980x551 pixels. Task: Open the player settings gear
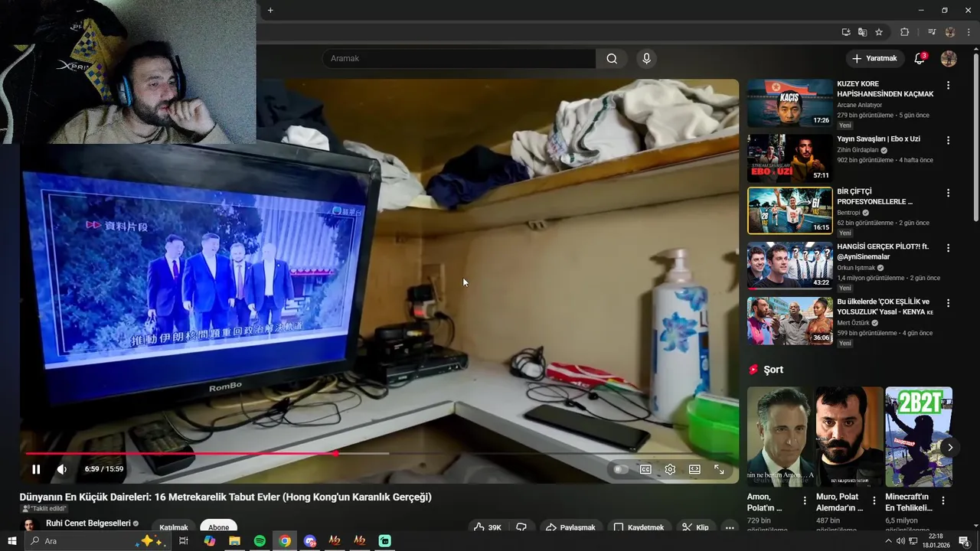670,469
